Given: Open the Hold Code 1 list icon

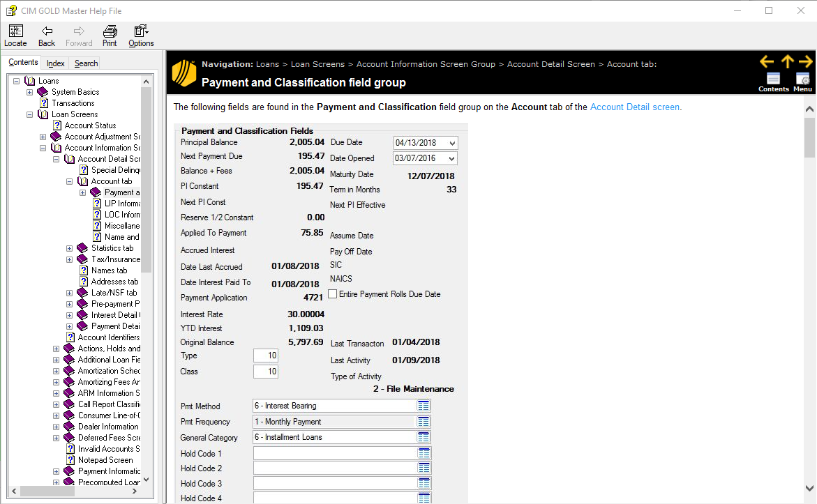Looking at the screenshot, I should 424,453.
